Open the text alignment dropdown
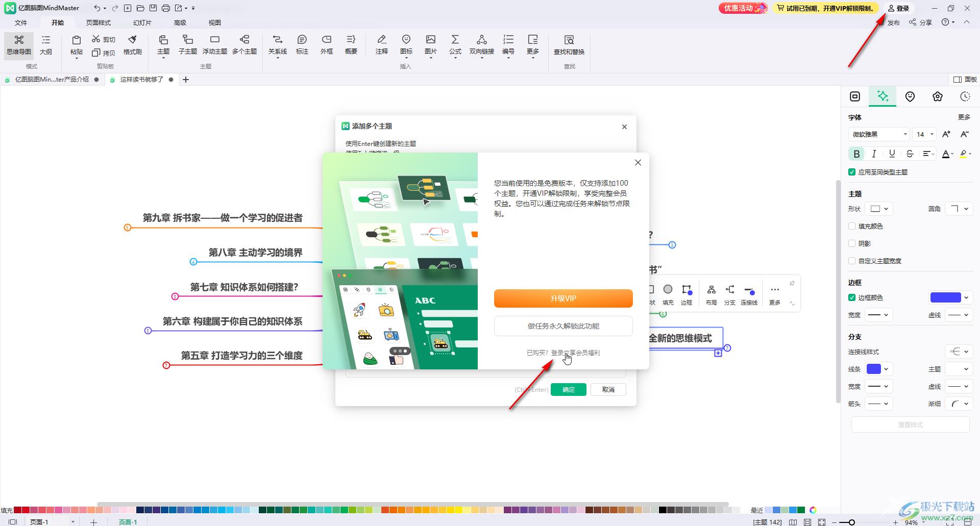Image resolution: width=980 pixels, height=526 pixels. [928, 154]
